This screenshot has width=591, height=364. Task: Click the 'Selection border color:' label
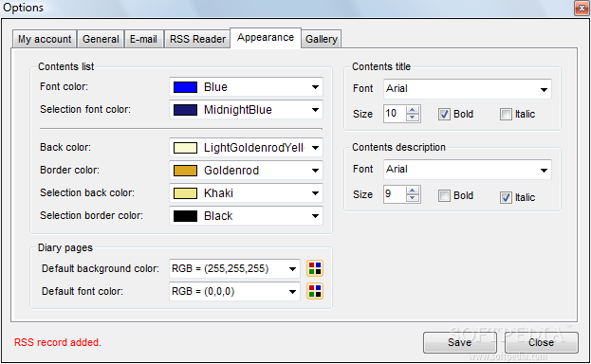click(92, 215)
